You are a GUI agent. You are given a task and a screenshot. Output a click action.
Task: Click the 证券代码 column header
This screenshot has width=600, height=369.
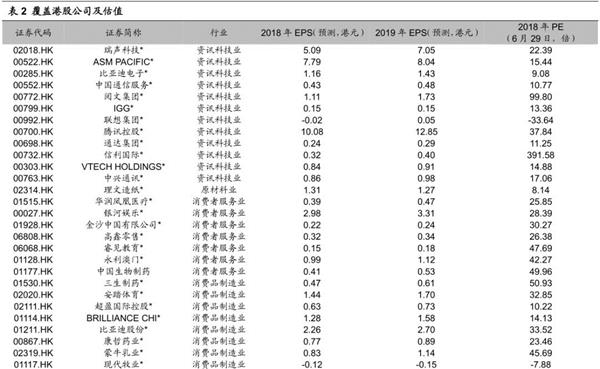[33, 33]
